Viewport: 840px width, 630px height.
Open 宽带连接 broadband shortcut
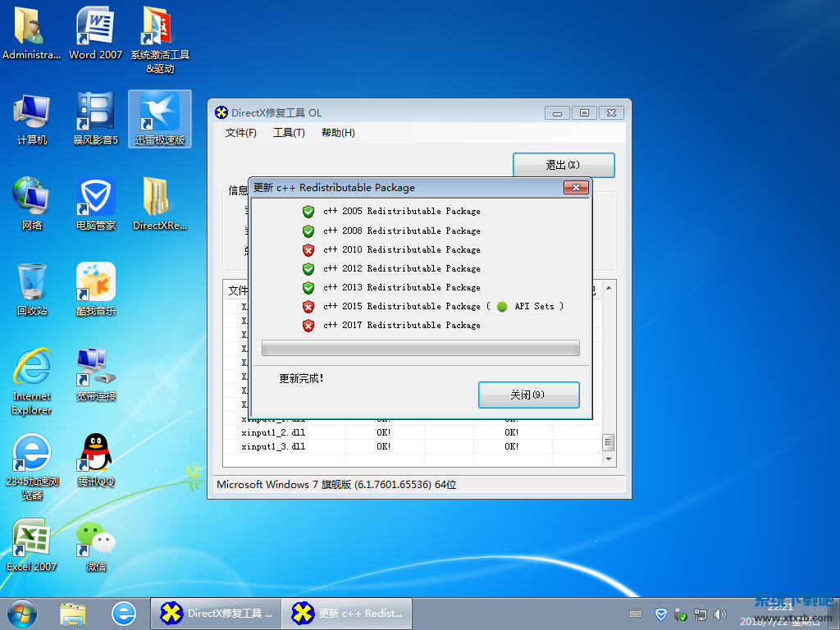(x=95, y=374)
